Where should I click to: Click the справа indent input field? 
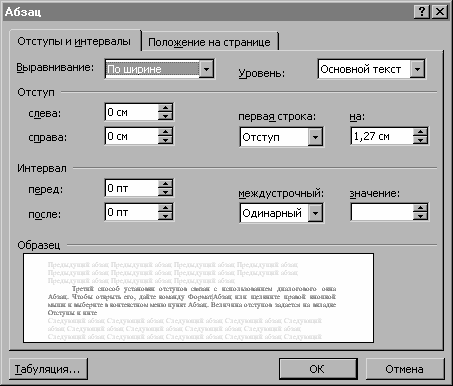click(132, 136)
